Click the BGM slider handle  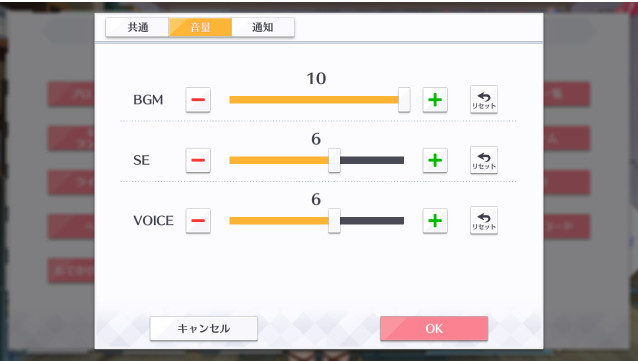coord(404,100)
